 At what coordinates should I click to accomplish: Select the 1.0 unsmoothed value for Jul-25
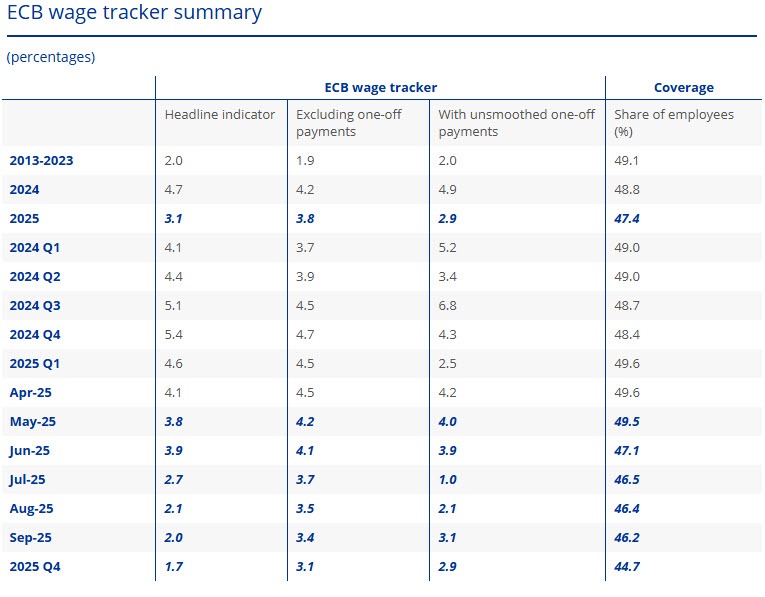point(448,480)
